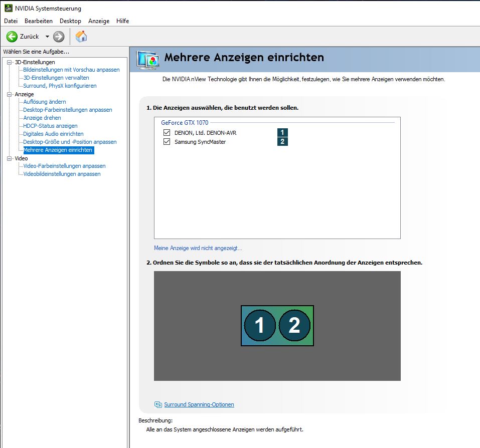Screen dimensions: 480x448
Task: Select display 1 circle in the arrangement area
Action: point(260,325)
